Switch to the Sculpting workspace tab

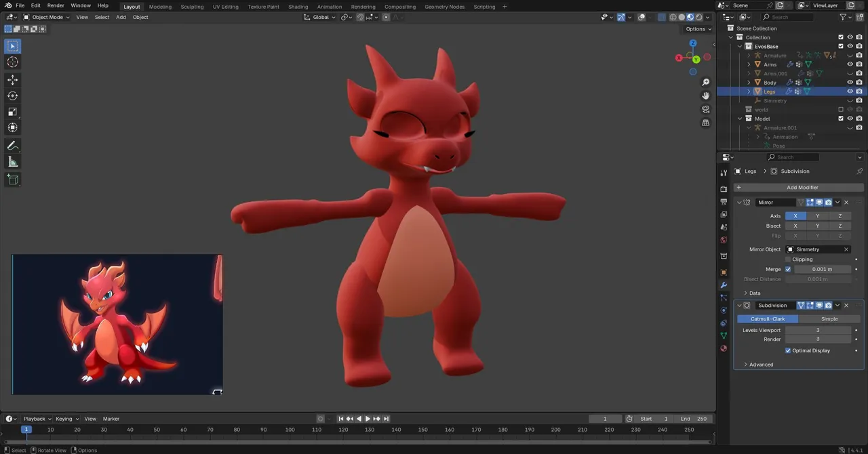point(192,6)
